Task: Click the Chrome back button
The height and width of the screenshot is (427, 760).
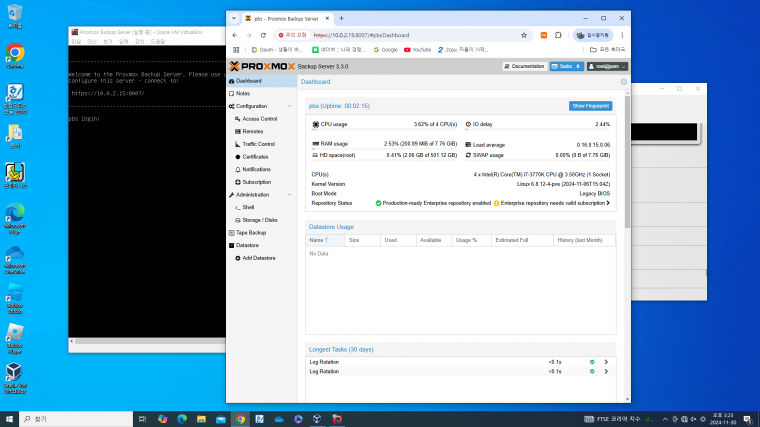Action: tap(235, 35)
